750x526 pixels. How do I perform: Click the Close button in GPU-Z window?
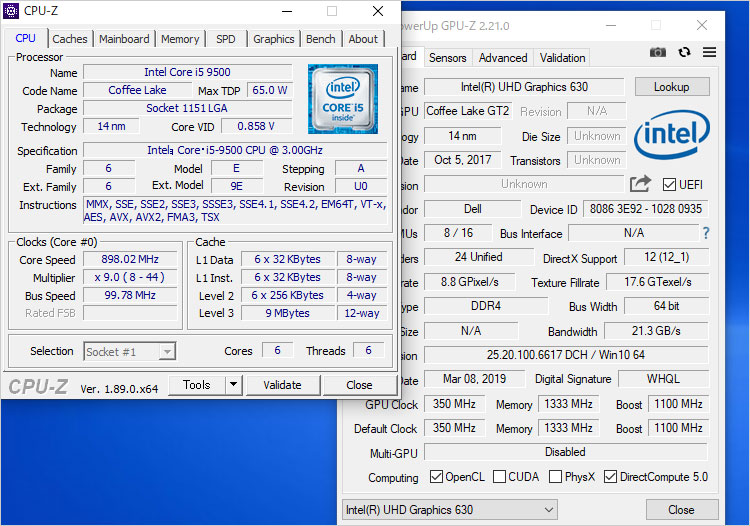coord(681,510)
